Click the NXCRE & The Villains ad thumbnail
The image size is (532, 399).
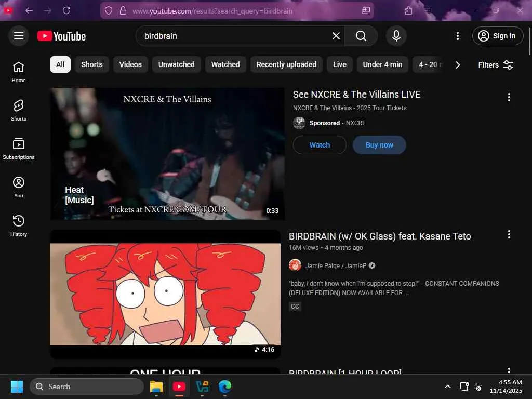167,154
